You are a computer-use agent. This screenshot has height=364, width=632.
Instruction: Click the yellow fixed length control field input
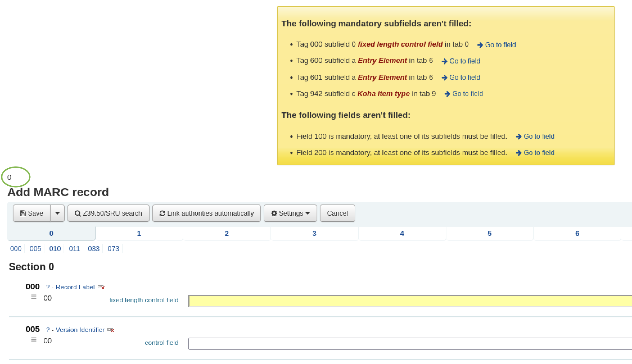[x=410, y=301]
